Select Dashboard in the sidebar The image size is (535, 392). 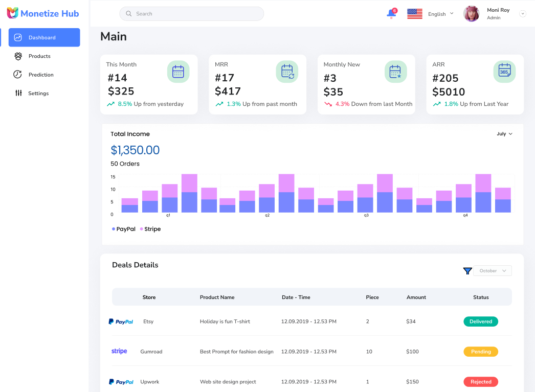click(x=44, y=37)
